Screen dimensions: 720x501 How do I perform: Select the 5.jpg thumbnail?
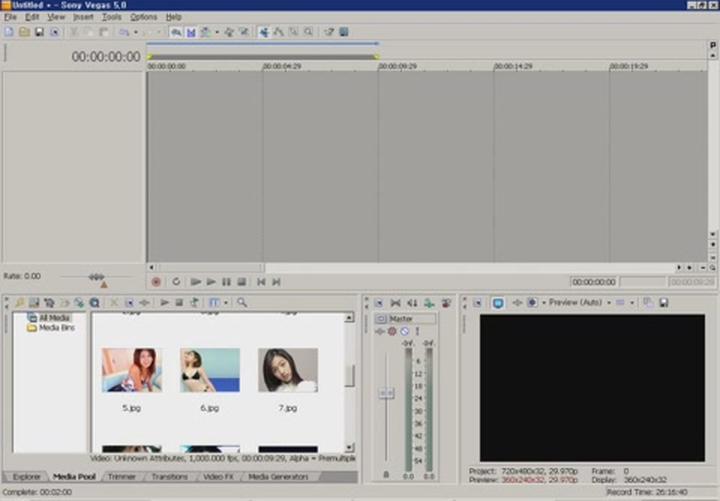pyautogui.click(x=132, y=370)
